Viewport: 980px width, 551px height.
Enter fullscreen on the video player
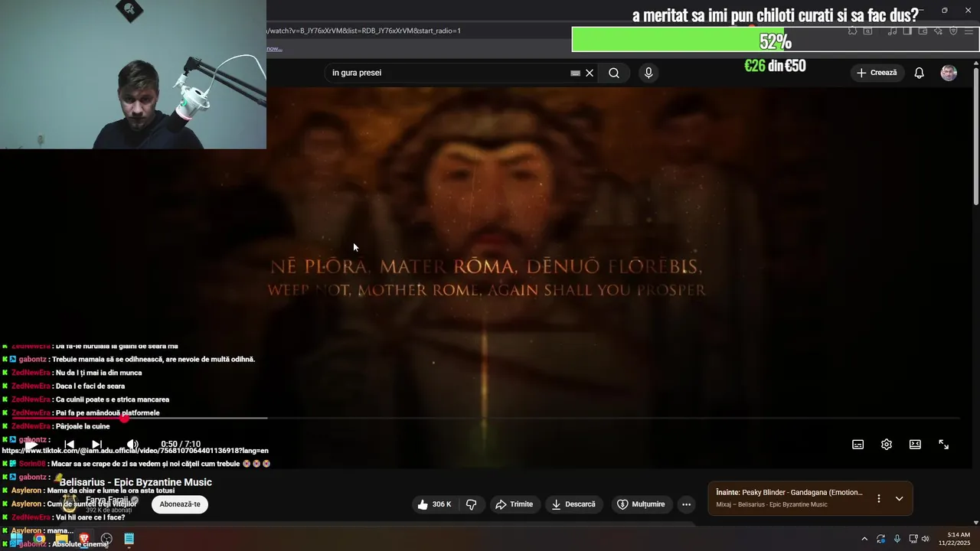pos(944,445)
